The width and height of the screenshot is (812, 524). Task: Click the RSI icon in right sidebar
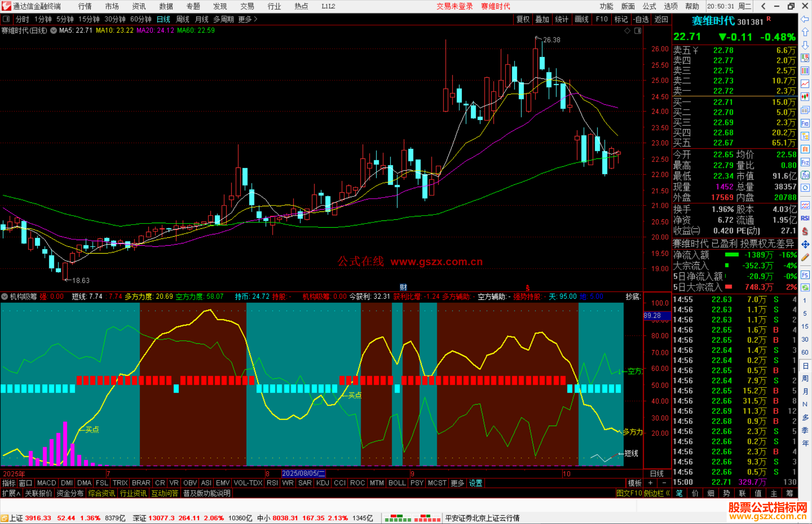pos(805,218)
